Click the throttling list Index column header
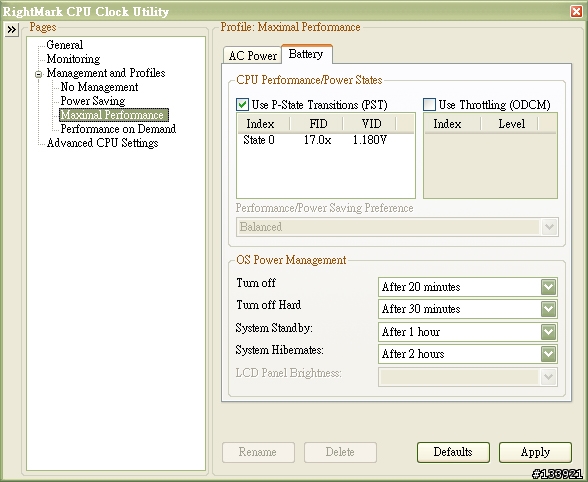This screenshot has width=588, height=482. 453,124
